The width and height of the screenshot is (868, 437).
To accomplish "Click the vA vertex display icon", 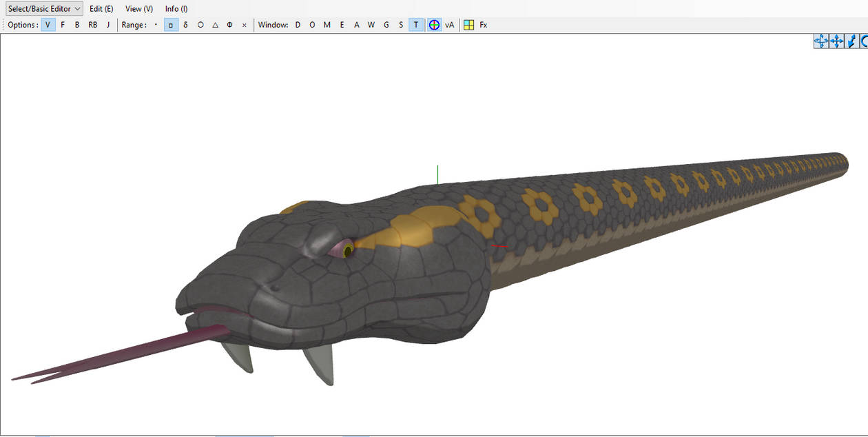I will 448,24.
